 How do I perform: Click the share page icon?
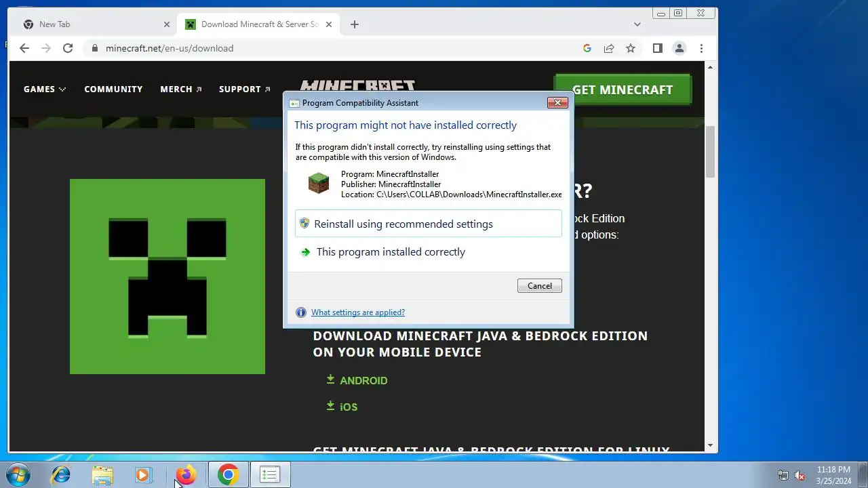pos(609,48)
